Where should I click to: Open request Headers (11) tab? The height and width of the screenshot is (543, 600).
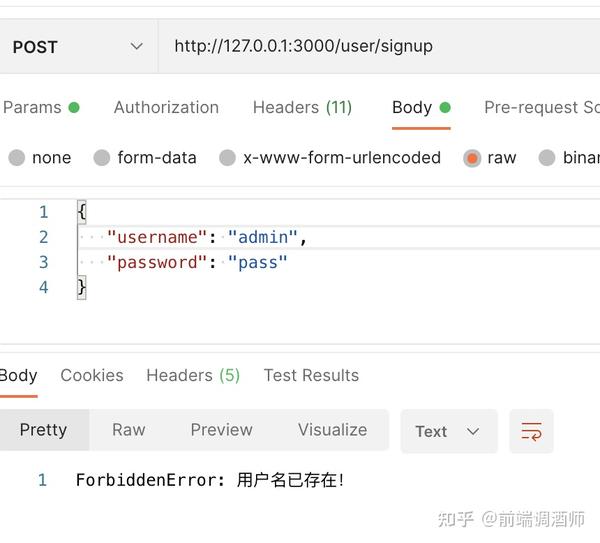point(302,108)
